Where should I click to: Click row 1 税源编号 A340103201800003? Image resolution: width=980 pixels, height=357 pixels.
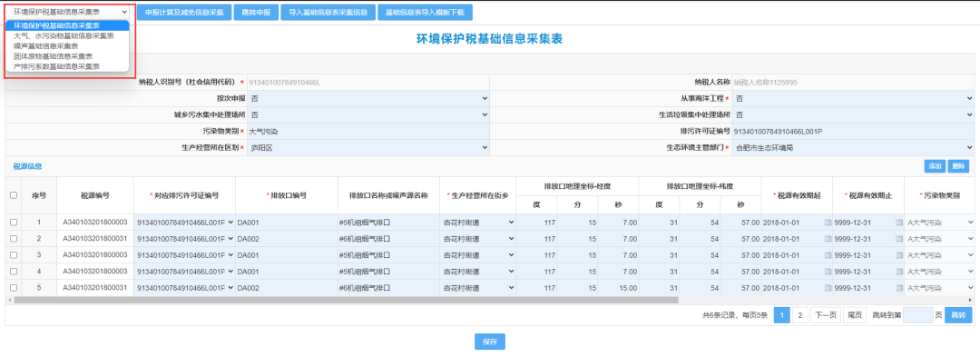click(95, 223)
